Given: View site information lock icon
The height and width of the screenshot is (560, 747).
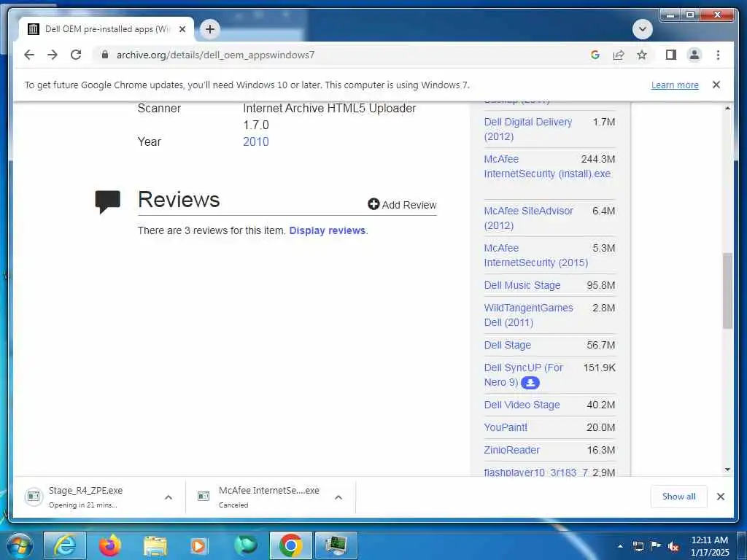Looking at the screenshot, I should tap(105, 55).
